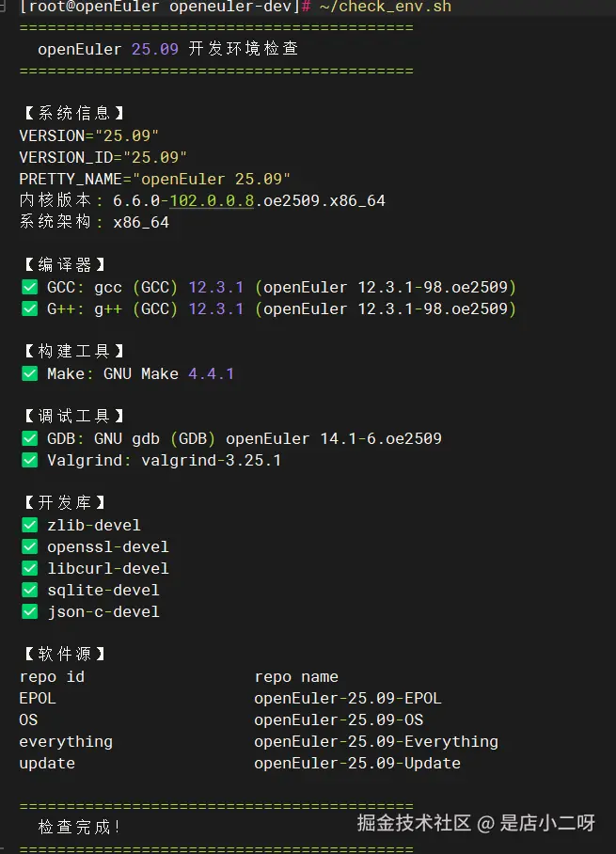The image size is (616, 854).
Task: Click the 'update' repo id
Action: click(47, 763)
